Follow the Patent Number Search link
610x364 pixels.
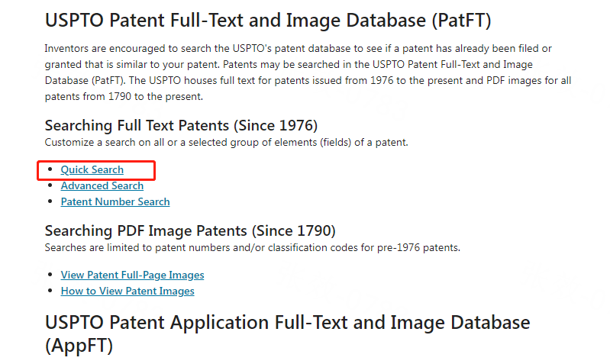tap(115, 201)
